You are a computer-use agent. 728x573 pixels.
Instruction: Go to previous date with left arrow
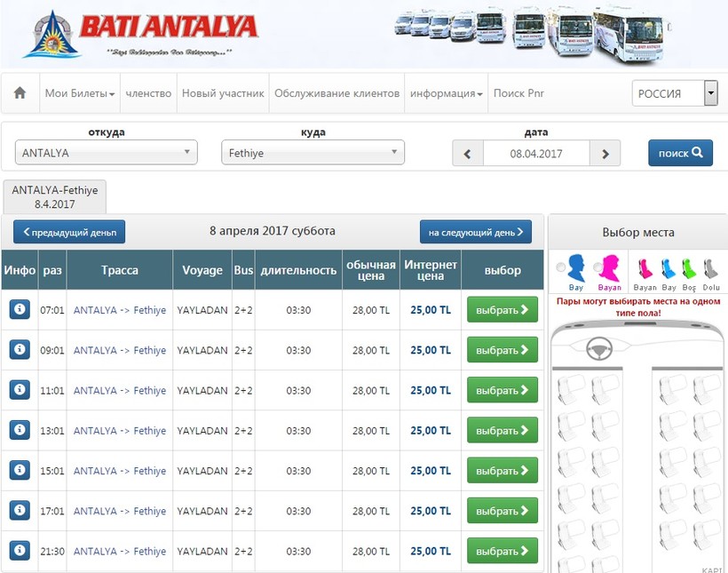tap(468, 153)
